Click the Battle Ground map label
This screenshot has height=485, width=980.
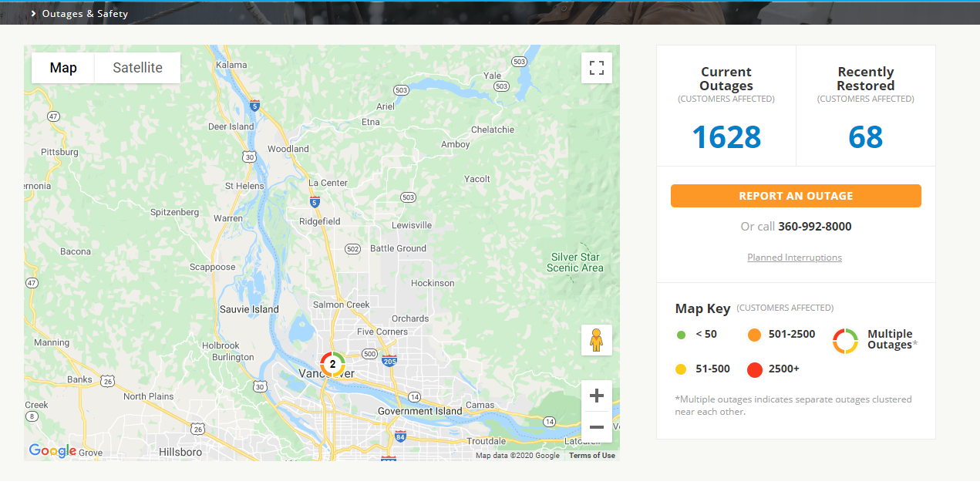click(x=398, y=248)
